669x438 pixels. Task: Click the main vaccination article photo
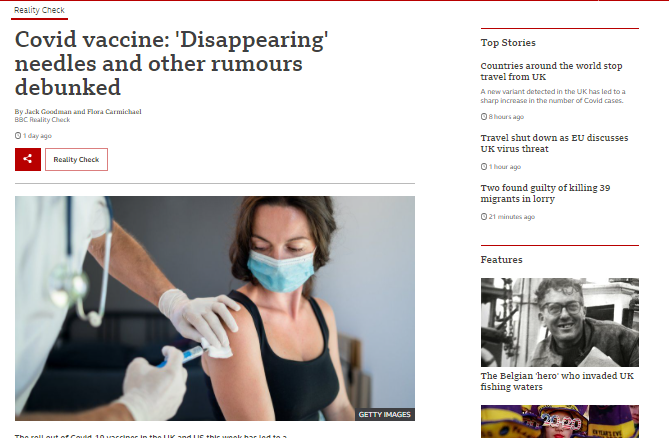pyautogui.click(x=215, y=308)
